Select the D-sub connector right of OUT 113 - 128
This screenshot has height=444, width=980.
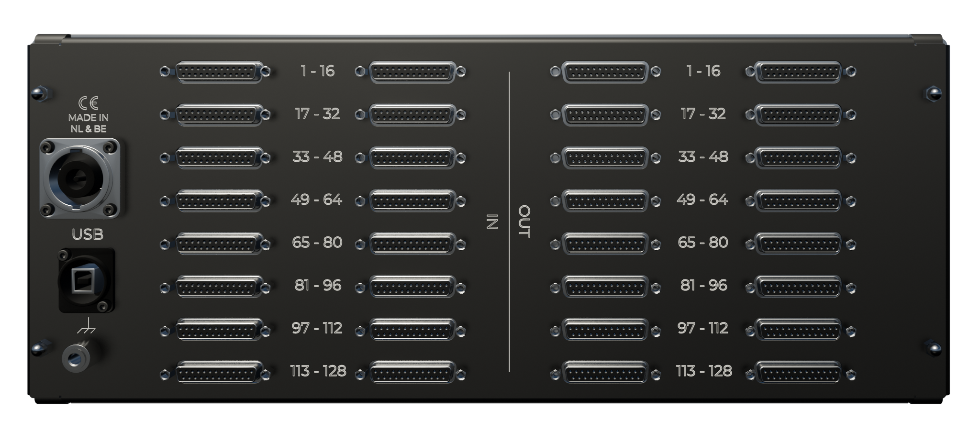click(x=799, y=374)
